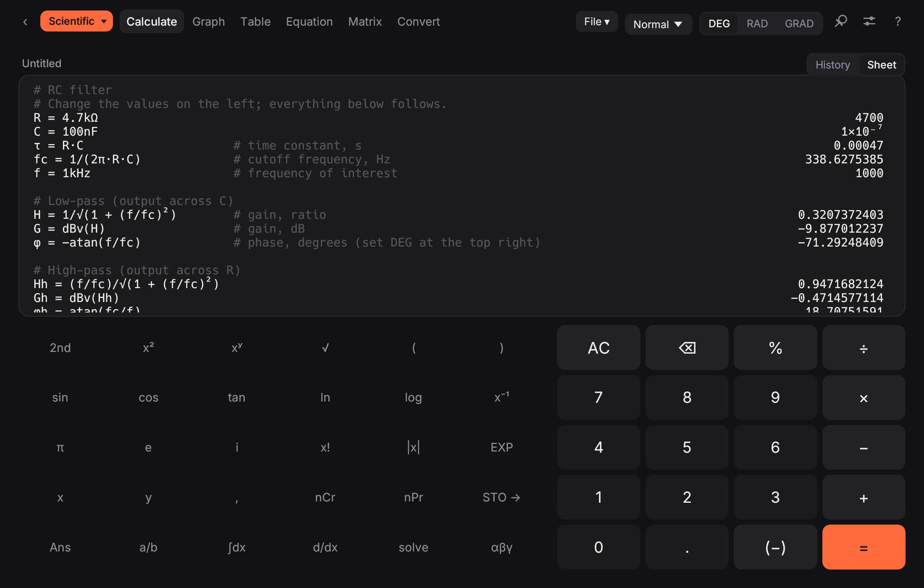The width and height of the screenshot is (924, 588).
Task: Open the Graph tab
Action: pos(209,21)
